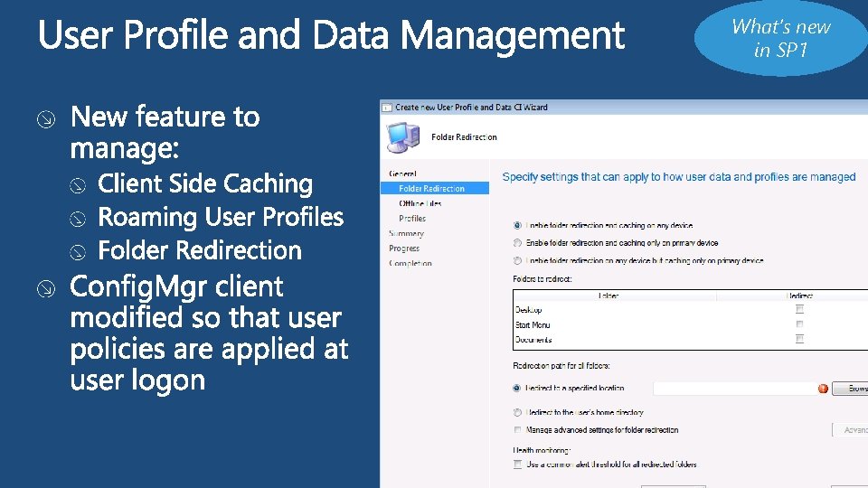Enable common alert threshold for redirected folders
The height and width of the screenshot is (488, 868).
(517, 465)
